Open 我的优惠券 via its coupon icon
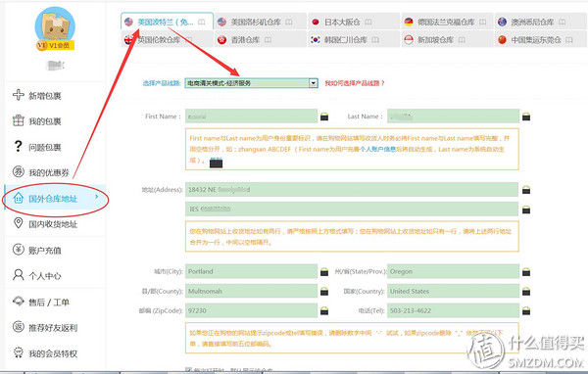The width and height of the screenshot is (588, 374). click(19, 171)
